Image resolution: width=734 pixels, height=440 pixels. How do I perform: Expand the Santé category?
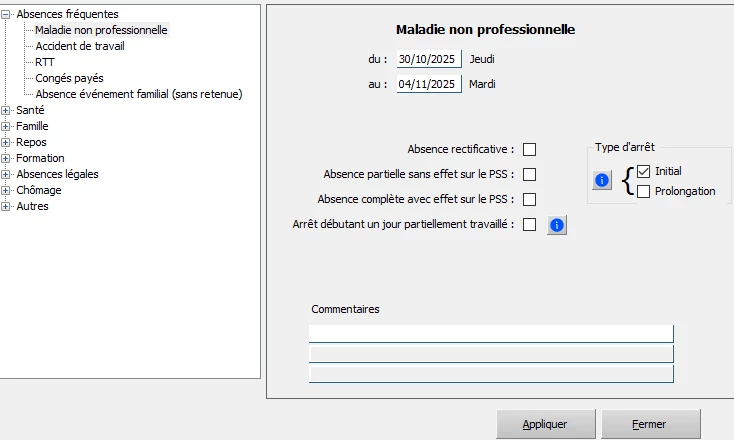pyautogui.click(x=7, y=111)
